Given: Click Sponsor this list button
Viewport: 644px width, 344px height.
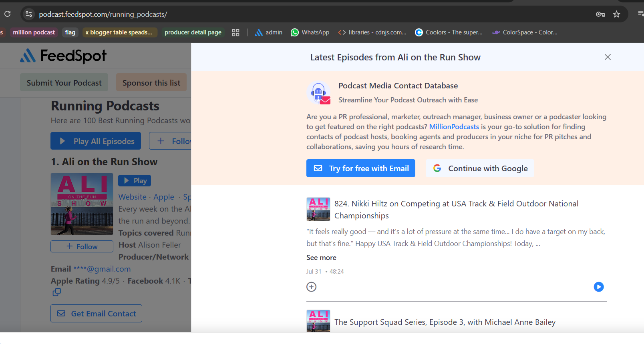Looking at the screenshot, I should (151, 83).
